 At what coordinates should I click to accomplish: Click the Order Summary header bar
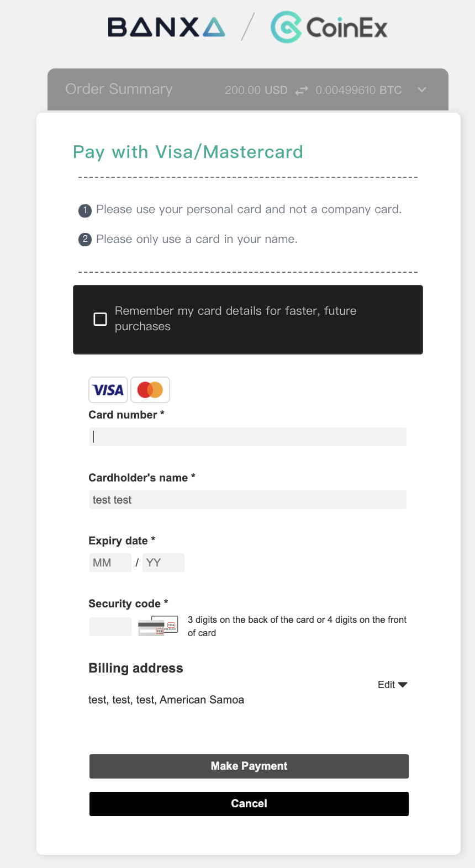coord(248,89)
